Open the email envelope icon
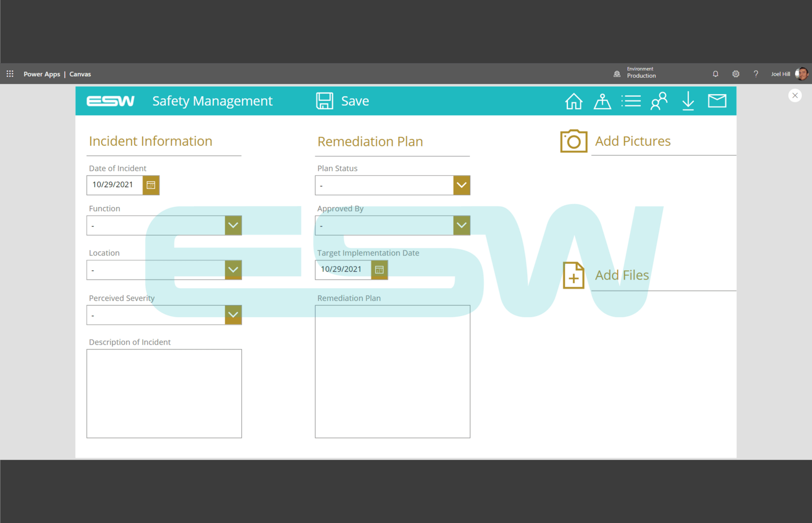 point(717,101)
